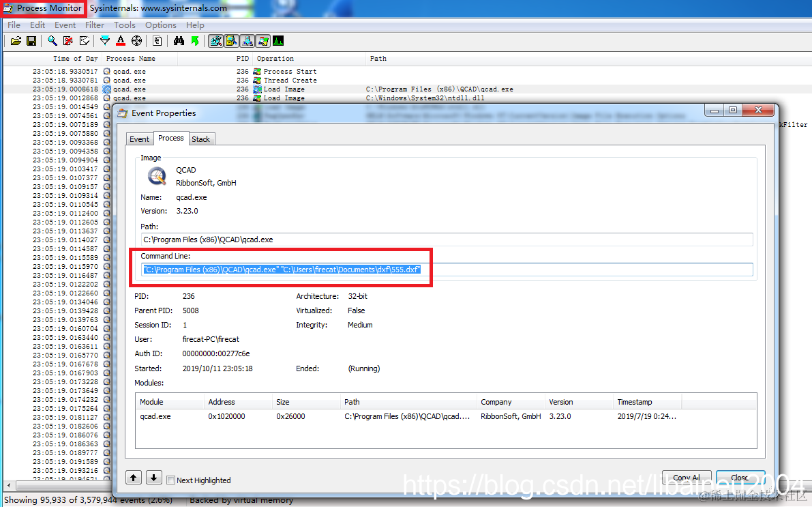The height and width of the screenshot is (507, 812).
Task: Click the Copy All button
Action: pos(686,478)
